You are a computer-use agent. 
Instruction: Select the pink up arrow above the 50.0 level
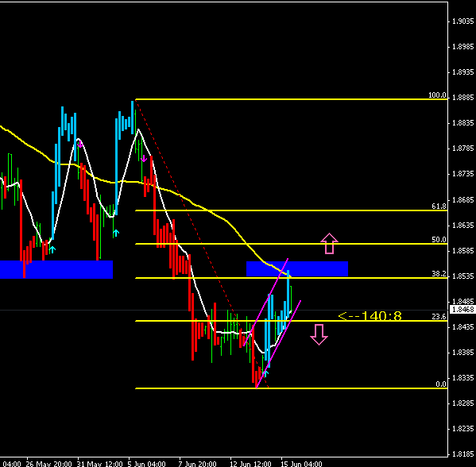(329, 243)
